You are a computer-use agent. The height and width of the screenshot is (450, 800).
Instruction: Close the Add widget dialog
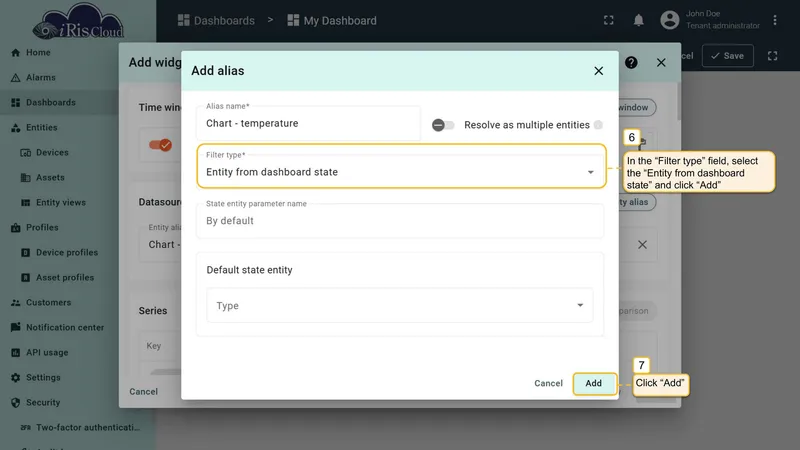coord(661,62)
